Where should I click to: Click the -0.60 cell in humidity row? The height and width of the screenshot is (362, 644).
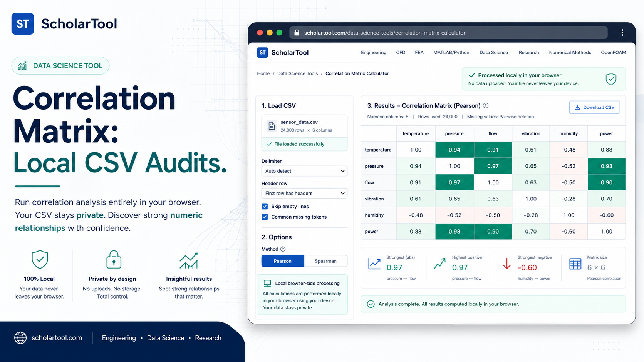click(x=607, y=215)
